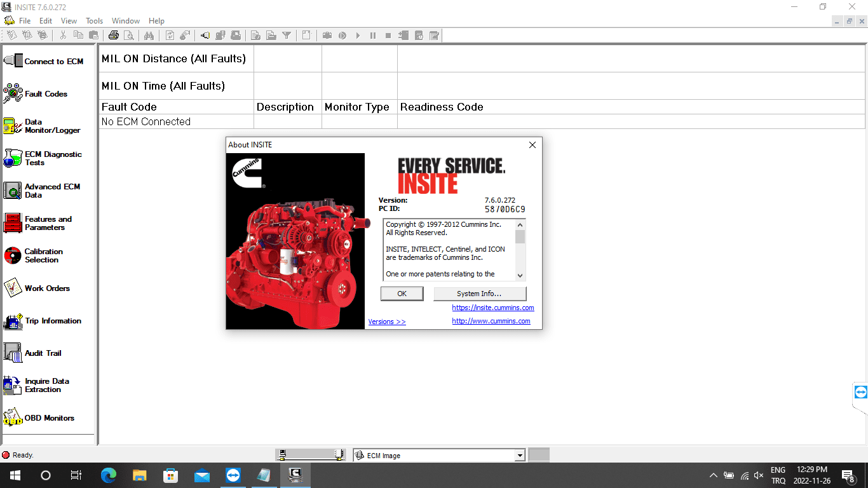This screenshot has width=868, height=488.
Task: Open the Help menu
Action: coord(156,21)
